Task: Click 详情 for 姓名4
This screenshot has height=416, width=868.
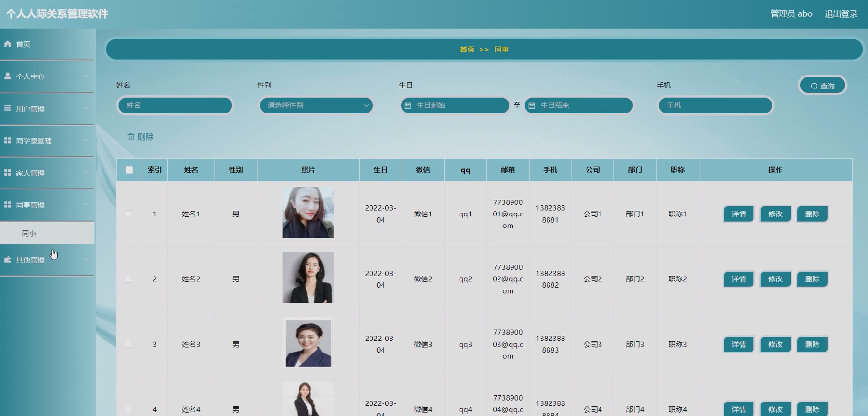Action: pos(739,409)
